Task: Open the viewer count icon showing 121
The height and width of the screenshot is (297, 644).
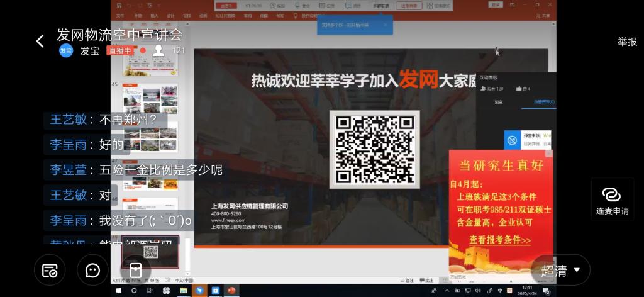Action: (158, 50)
